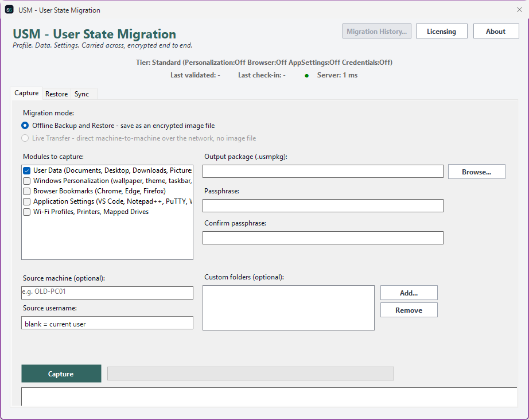Viewport: 529px width, 420px height.
Task: Tick Application Settings module checkbox
Action: tap(26, 202)
